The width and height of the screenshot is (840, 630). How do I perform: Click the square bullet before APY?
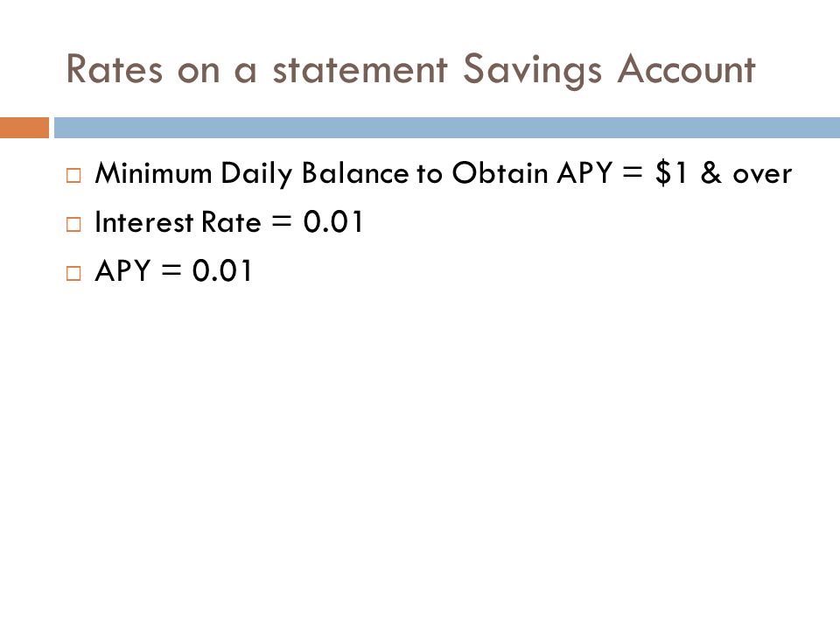click(x=73, y=273)
